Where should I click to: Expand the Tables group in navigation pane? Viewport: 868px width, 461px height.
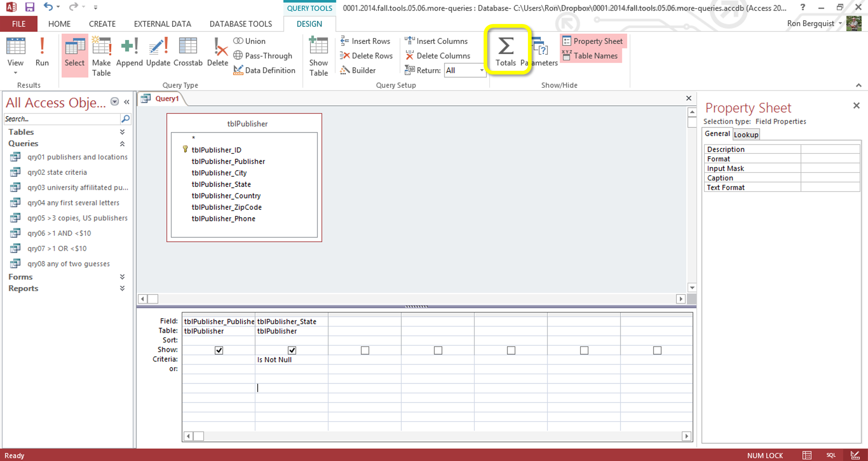tap(122, 132)
